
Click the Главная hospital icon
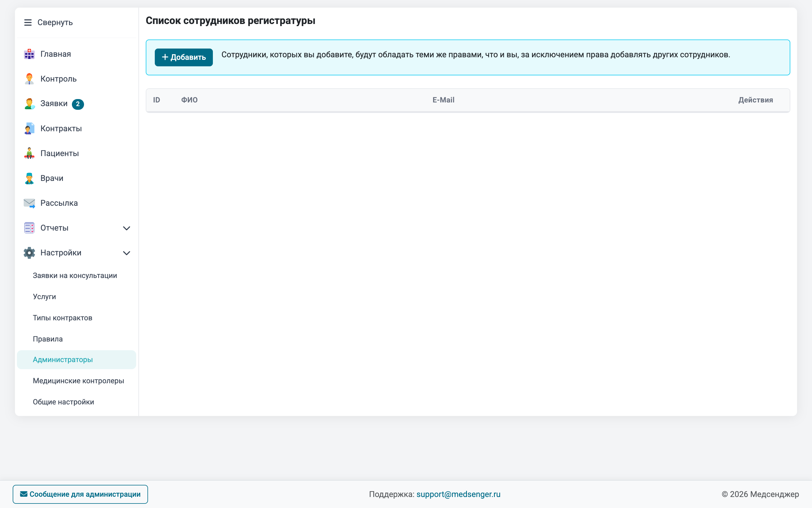tap(29, 54)
